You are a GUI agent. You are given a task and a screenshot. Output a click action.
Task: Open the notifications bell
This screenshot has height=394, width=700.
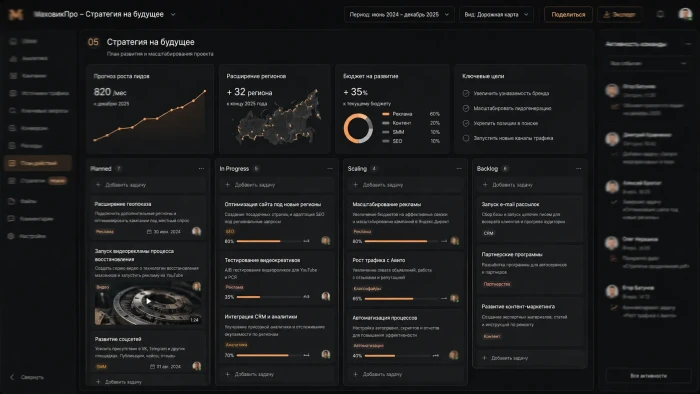click(660, 14)
